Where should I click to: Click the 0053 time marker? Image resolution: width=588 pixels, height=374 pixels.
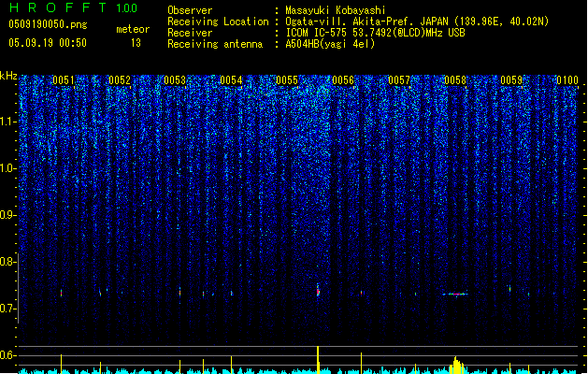coord(175,80)
